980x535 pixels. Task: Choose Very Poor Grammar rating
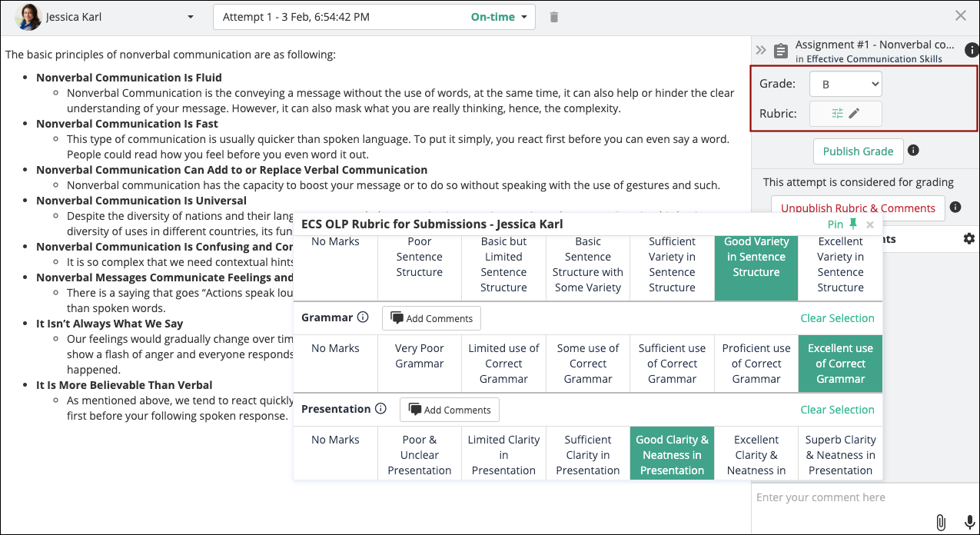(420, 364)
